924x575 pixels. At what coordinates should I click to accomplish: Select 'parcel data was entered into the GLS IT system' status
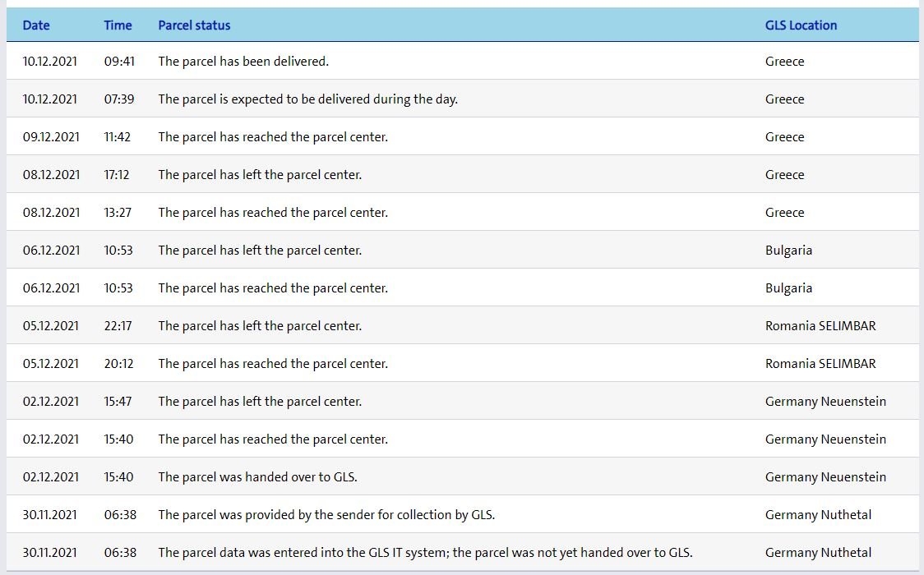425,553
